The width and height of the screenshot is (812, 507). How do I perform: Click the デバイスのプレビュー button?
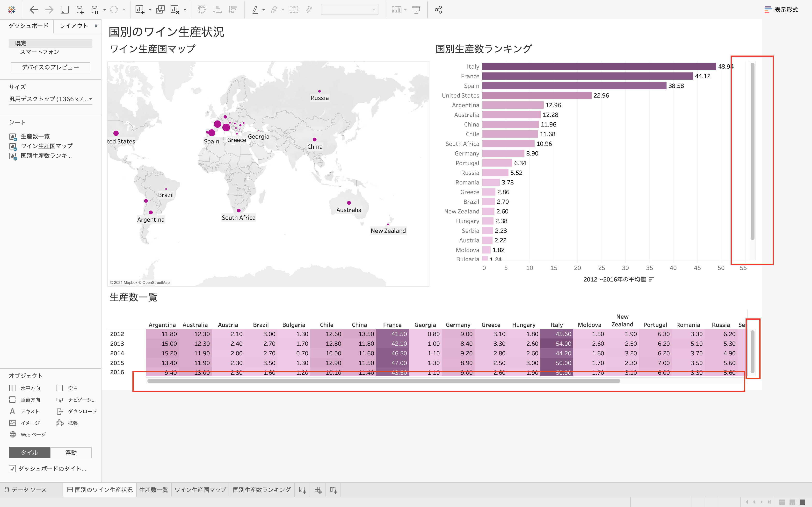tap(50, 67)
